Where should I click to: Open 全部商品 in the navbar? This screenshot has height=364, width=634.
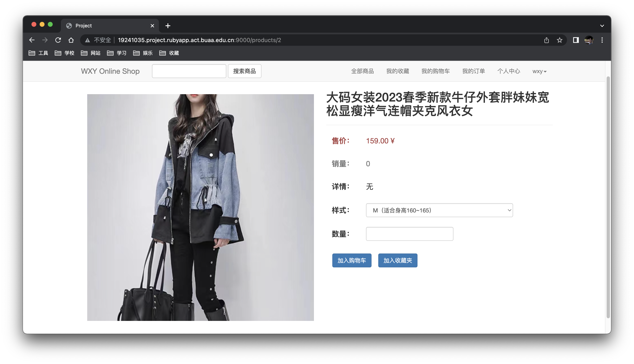[362, 71]
